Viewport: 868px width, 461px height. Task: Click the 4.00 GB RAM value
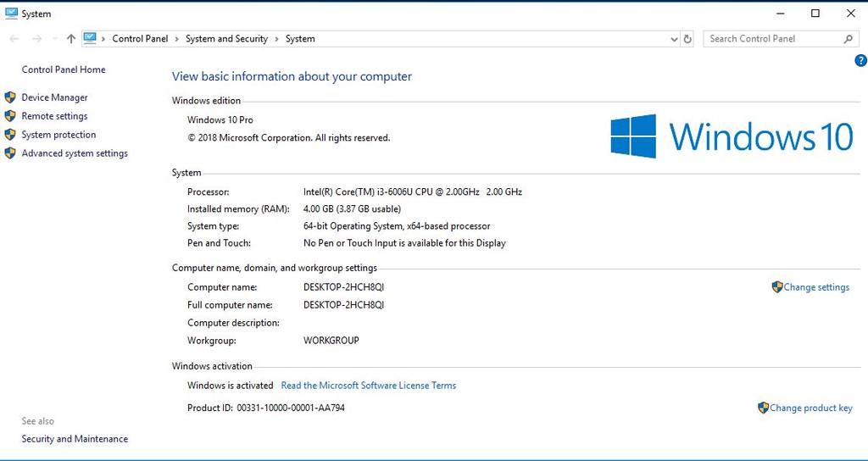coord(352,209)
